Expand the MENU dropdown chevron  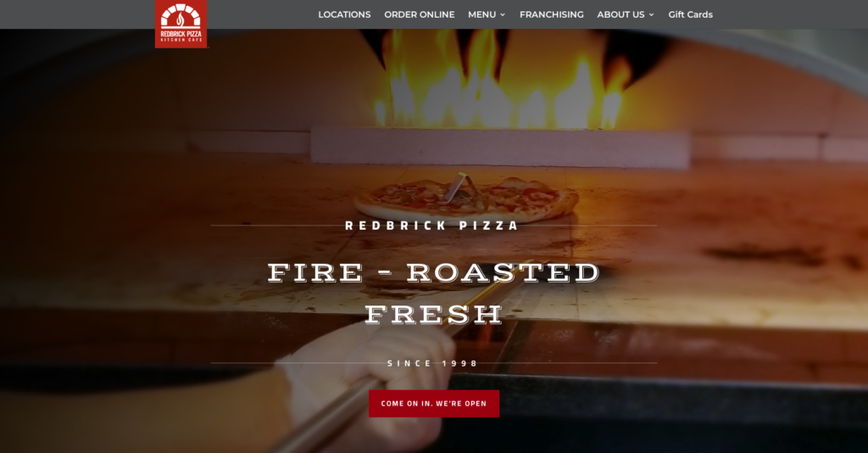(503, 15)
